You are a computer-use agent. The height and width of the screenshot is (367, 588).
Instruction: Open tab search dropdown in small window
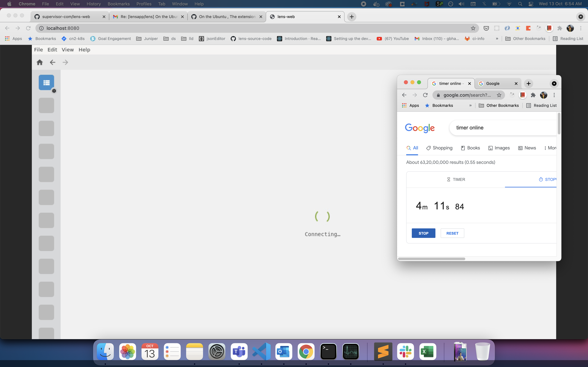554,84
